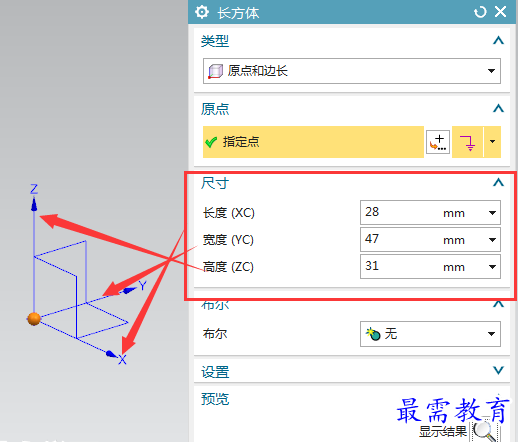This screenshot has width=518, height=442.
Task: Reset the 长方体 dialog with the refresh arrow
Action: (x=480, y=12)
